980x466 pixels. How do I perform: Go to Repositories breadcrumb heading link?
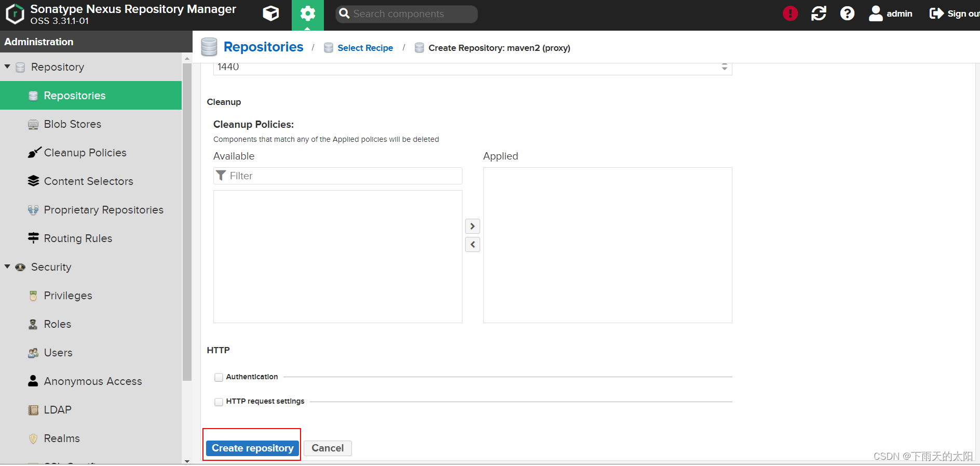(x=263, y=47)
